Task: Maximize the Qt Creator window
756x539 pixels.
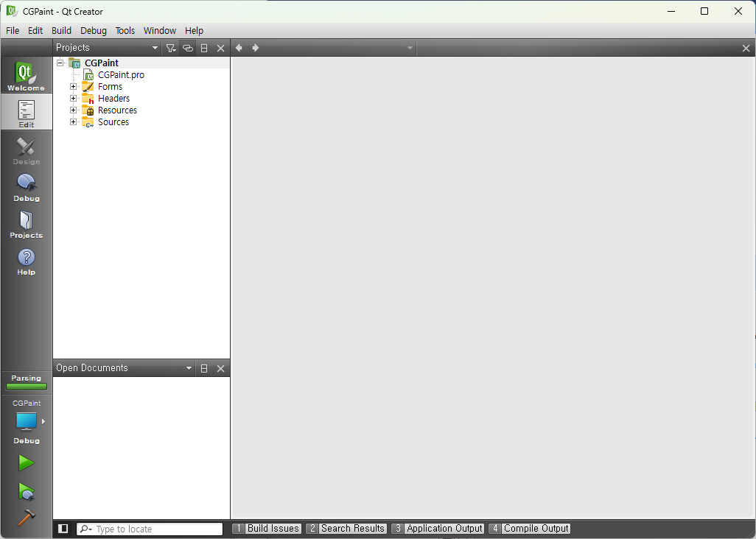Action: coord(704,11)
